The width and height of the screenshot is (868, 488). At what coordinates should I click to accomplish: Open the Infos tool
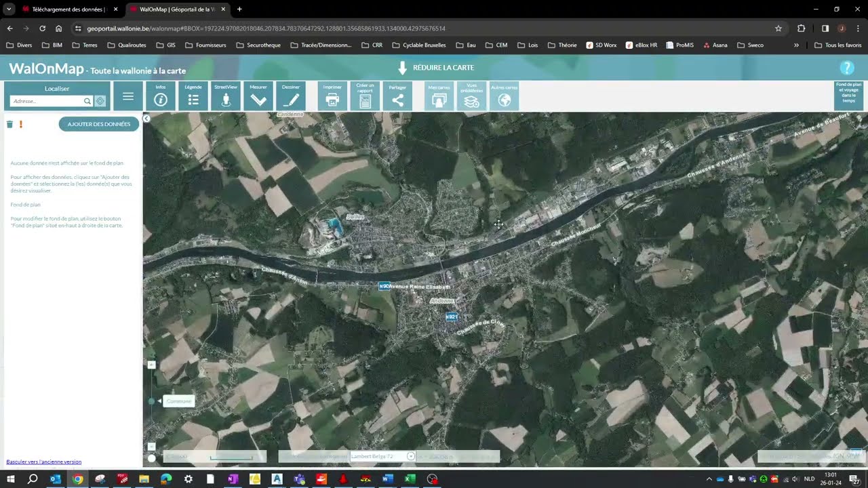[161, 96]
